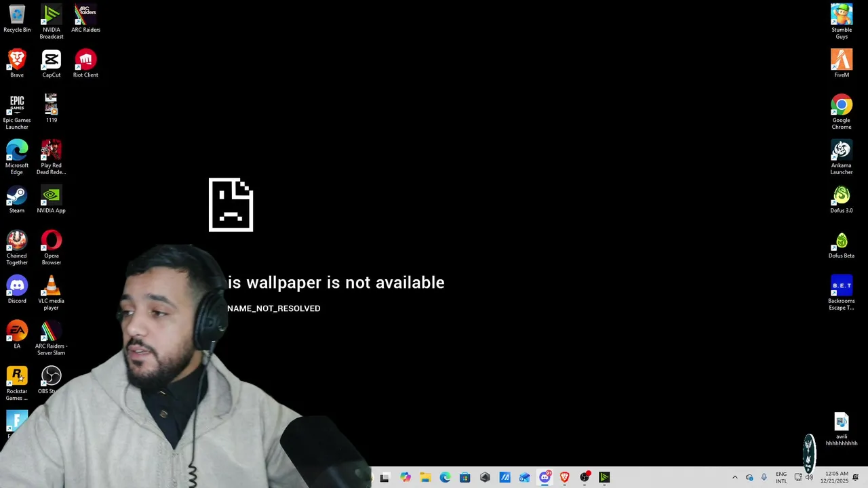This screenshot has width=868, height=488.
Task: Open the Steam desktop icon
Action: (x=17, y=200)
